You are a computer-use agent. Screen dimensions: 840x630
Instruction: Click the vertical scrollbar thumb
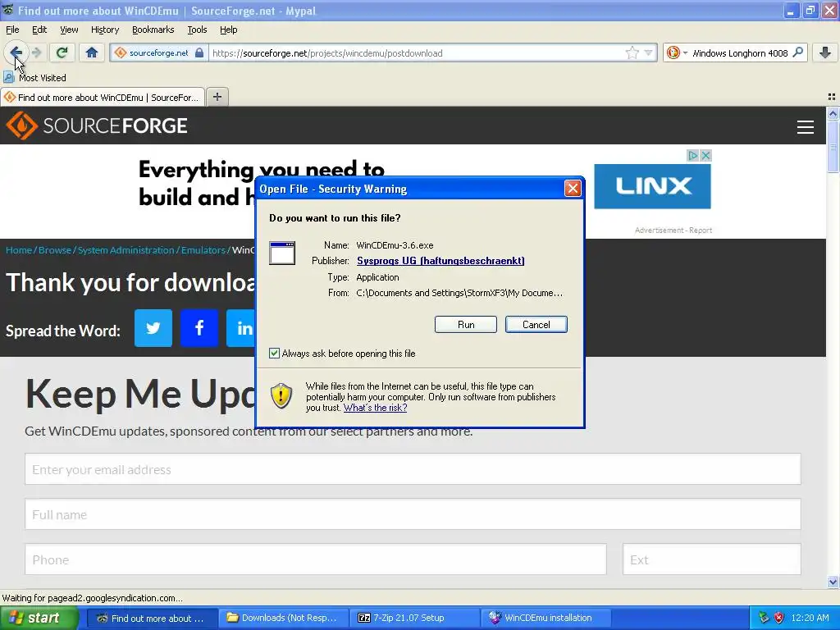coord(833,146)
